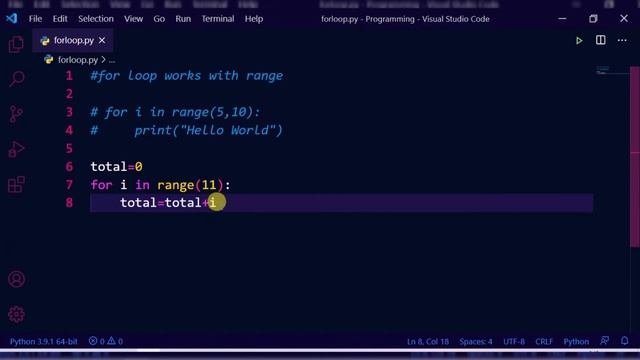The width and height of the screenshot is (640, 360).
Task: Click line number 1 in gutter
Action: [69, 76]
